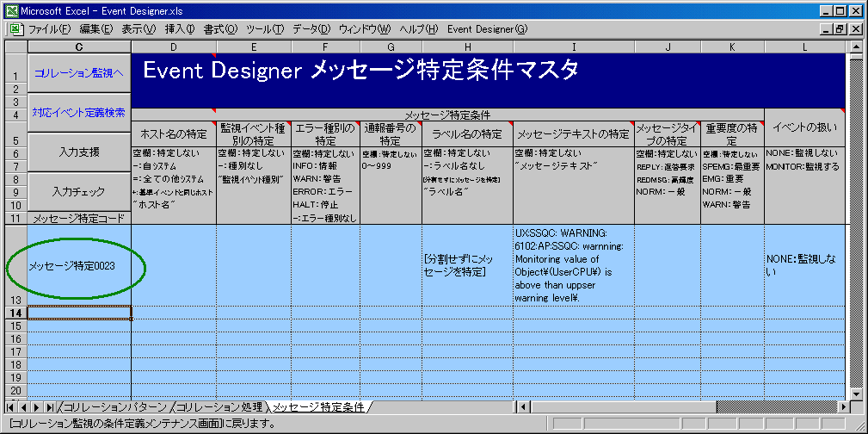868x434 pixels.
Task: Click the UX:SSQC: WARNING message text cell
Action: (574, 265)
